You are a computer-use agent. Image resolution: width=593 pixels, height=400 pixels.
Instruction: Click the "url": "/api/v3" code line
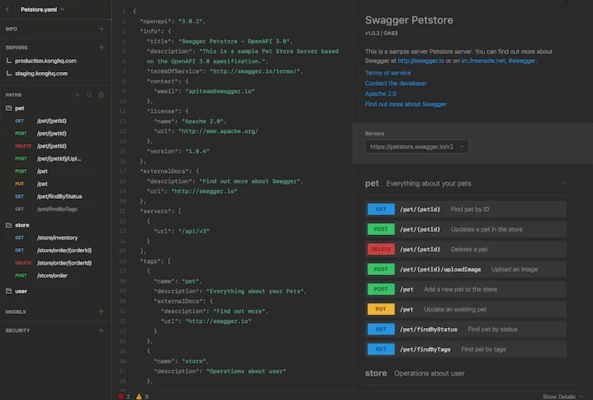[x=181, y=231]
